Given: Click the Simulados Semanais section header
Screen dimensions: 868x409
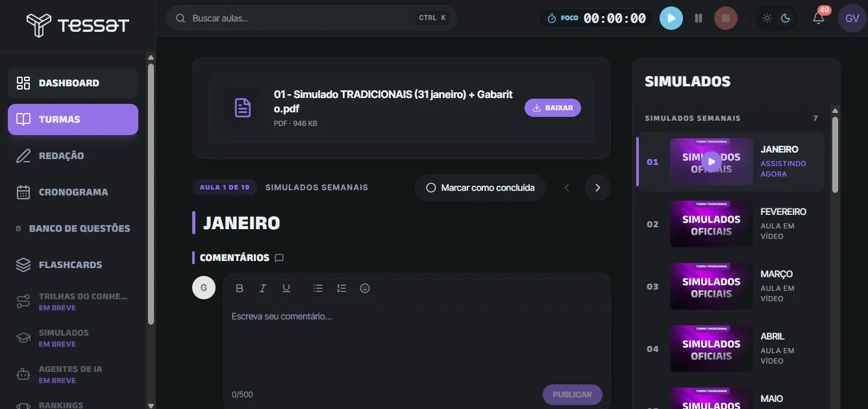Looking at the screenshot, I should coord(693,118).
